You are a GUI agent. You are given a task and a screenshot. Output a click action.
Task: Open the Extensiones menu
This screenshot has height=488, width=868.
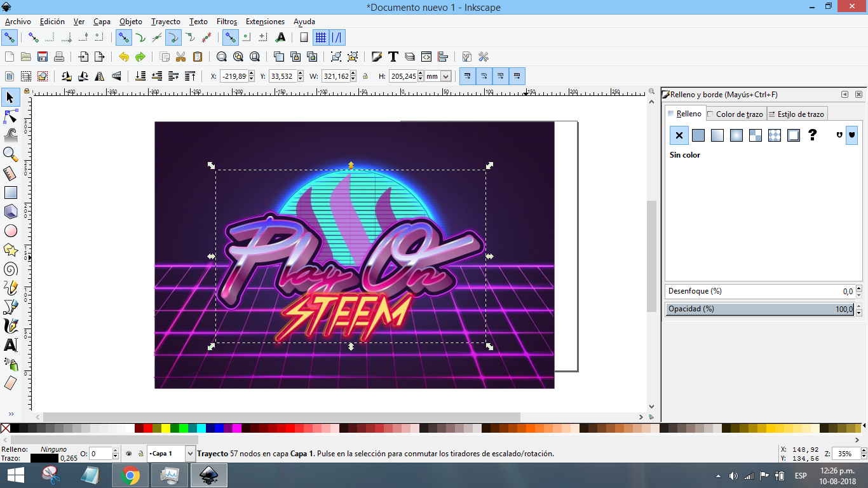tap(265, 22)
